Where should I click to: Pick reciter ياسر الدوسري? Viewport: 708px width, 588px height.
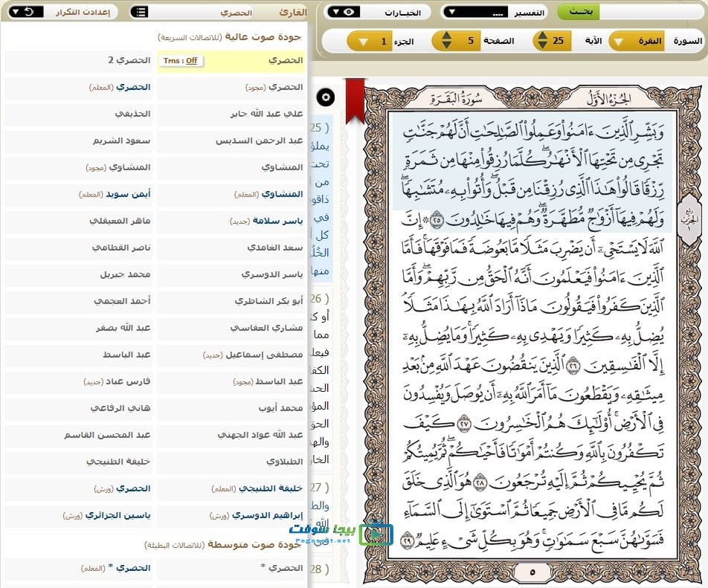231,274
